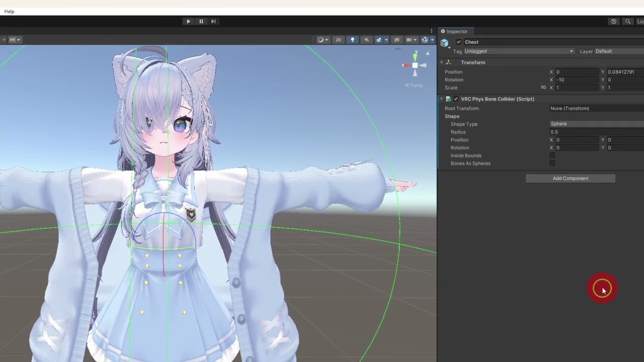Click Transform Position X field
Image resolution: width=644 pixels, height=362 pixels.
(x=577, y=72)
